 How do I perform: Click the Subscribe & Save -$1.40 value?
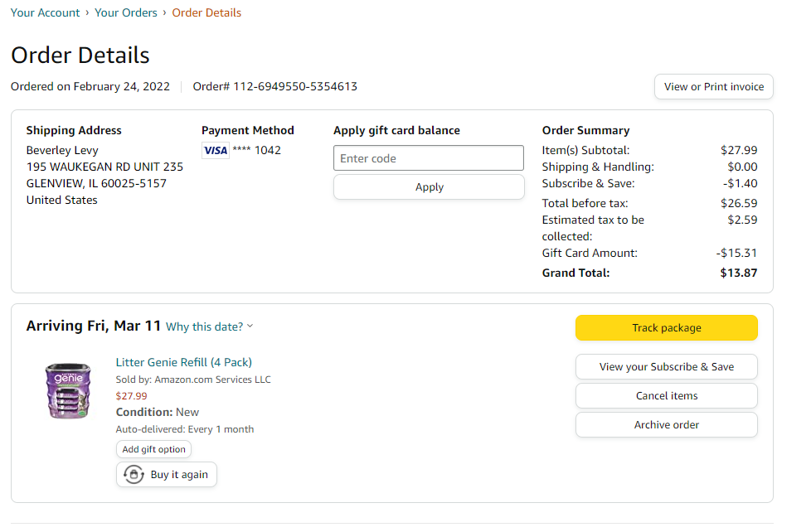[741, 183]
